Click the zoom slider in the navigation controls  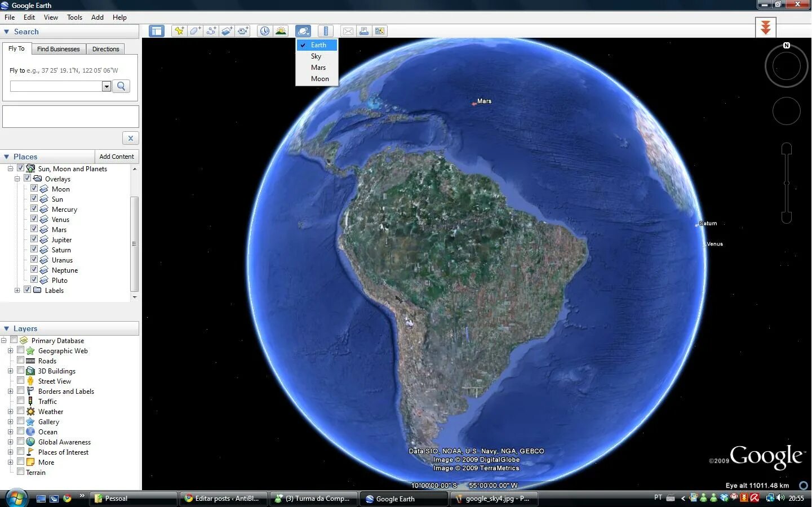[x=787, y=183]
